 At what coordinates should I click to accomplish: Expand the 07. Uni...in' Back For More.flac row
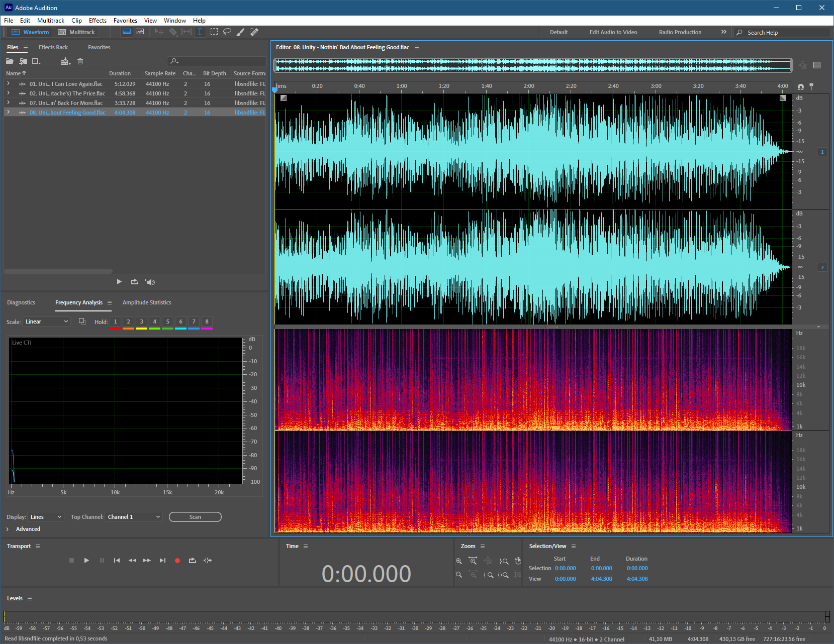8,102
